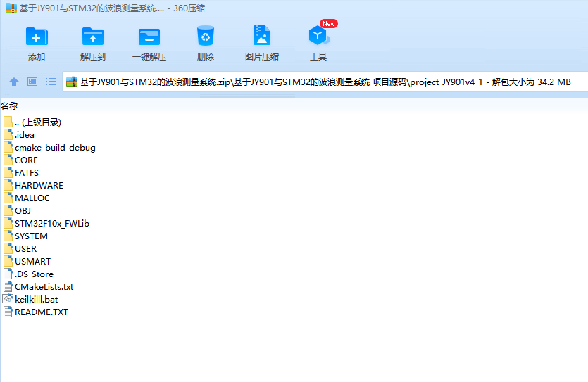Select the USER folder
This screenshot has height=382, width=588.
pyautogui.click(x=20, y=249)
